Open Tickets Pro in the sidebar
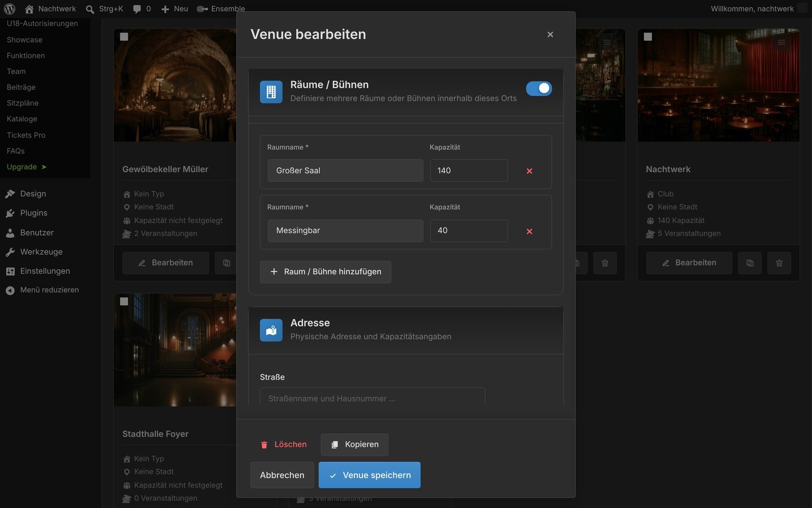812x508 pixels. click(x=26, y=135)
